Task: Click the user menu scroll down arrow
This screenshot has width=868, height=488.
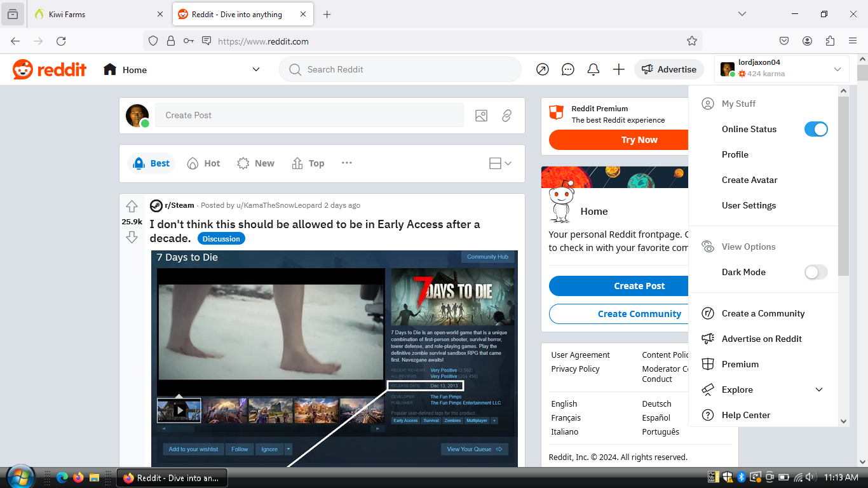Action: click(843, 421)
